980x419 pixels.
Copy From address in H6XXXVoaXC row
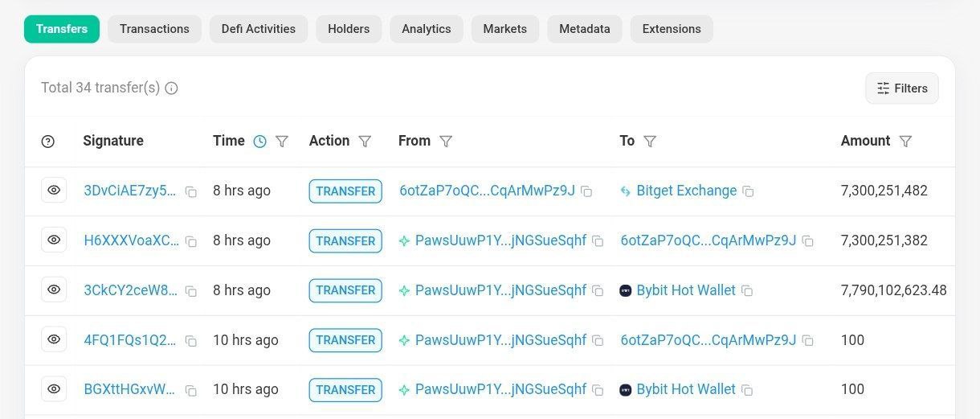click(598, 241)
